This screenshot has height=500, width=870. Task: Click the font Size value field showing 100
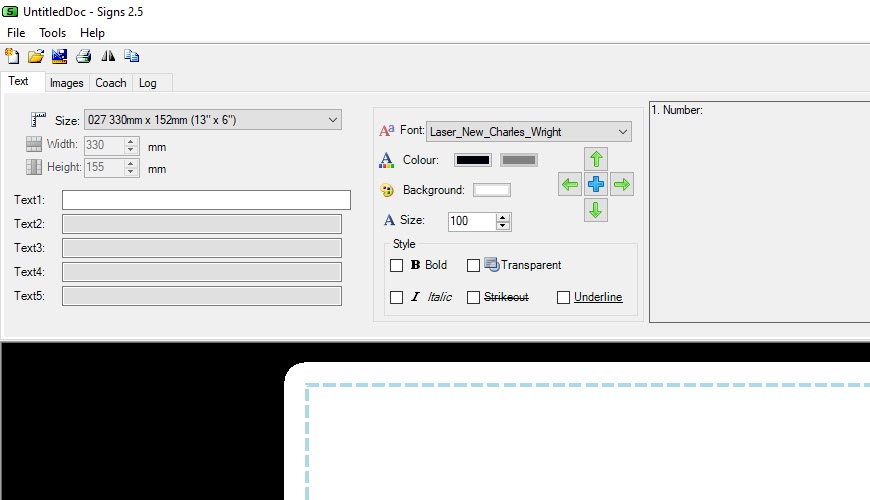coord(472,221)
